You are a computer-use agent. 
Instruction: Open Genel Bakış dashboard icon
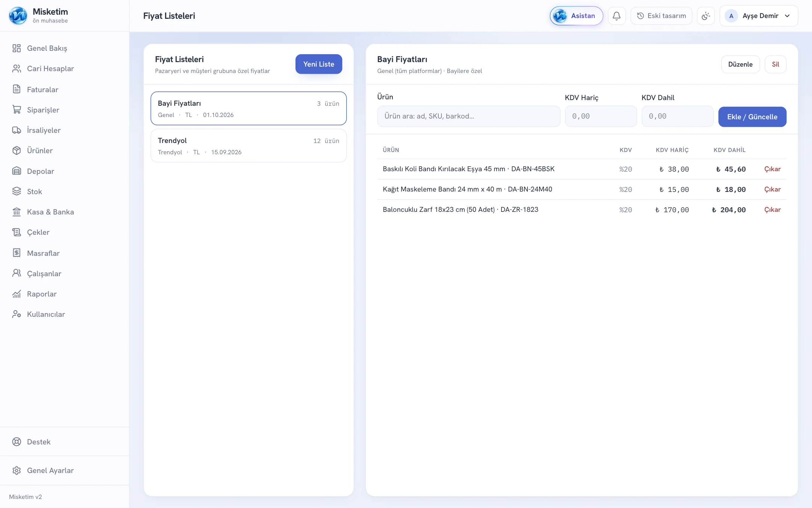pyautogui.click(x=17, y=48)
